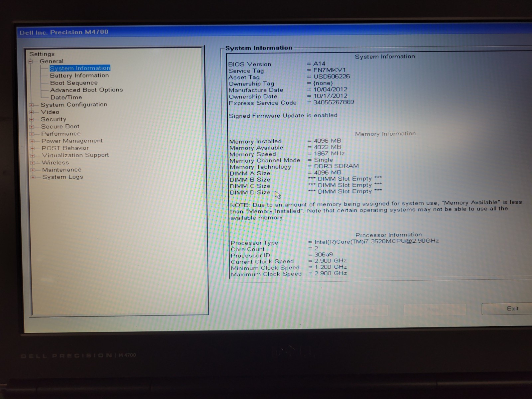Click Express Service Code value 34055267869
Image resolution: width=532 pixels, height=399 pixels.
334,102
